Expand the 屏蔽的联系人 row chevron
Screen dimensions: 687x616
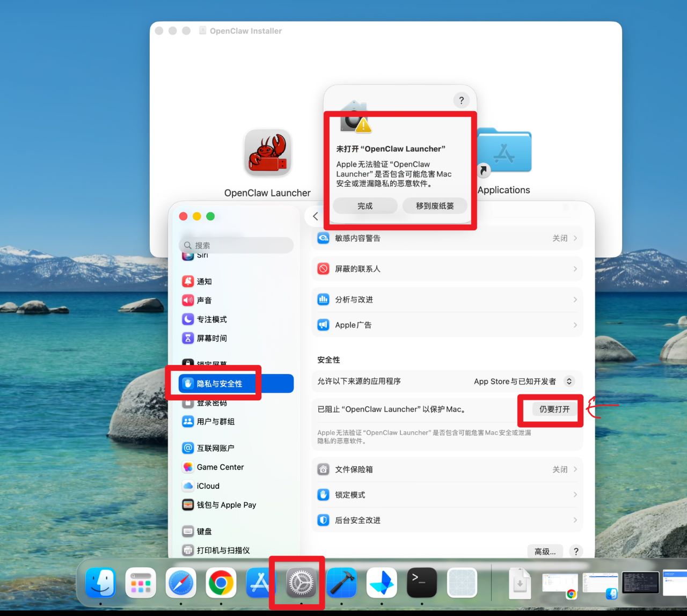pos(575,268)
